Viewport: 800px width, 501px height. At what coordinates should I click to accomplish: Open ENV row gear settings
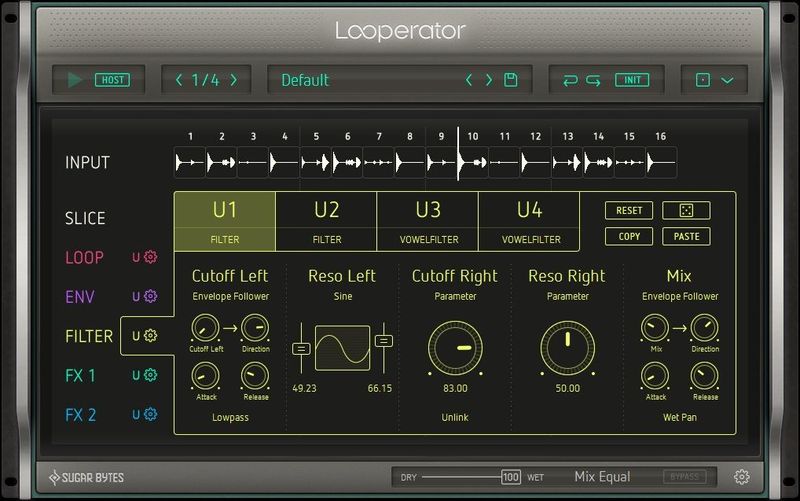tap(151, 296)
